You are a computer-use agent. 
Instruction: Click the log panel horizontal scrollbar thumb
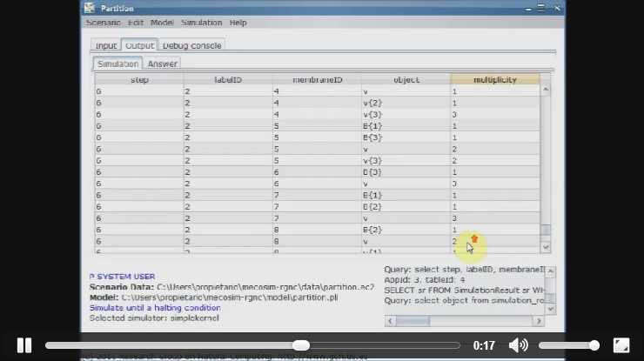tap(413, 321)
